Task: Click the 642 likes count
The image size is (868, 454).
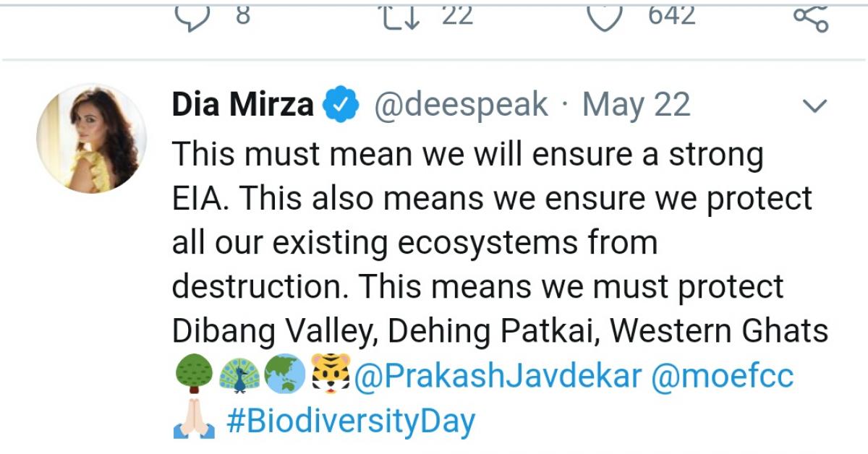Action: point(671,16)
